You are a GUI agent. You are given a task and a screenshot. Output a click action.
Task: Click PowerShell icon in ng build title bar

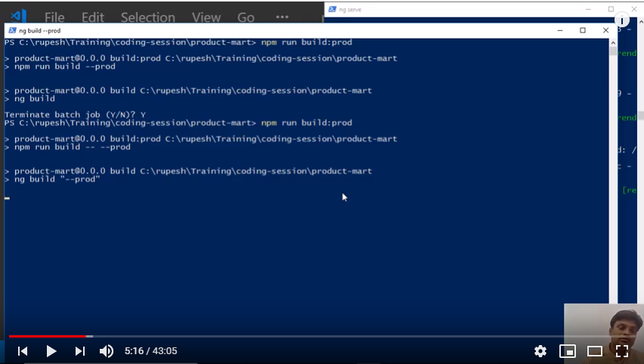tap(11, 30)
